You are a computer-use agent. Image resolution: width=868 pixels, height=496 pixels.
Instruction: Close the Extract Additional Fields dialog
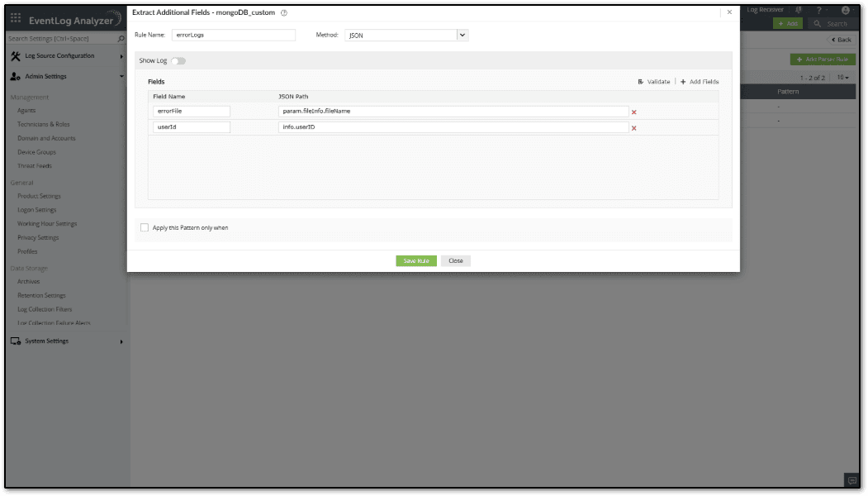(729, 12)
